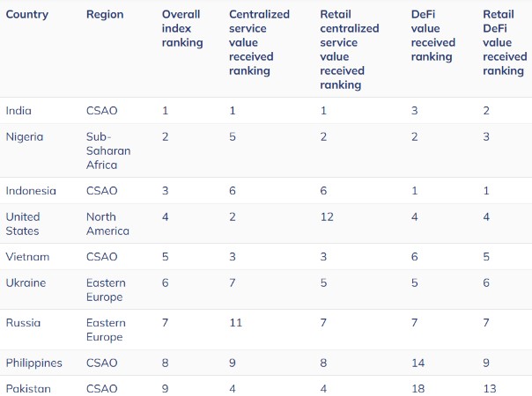
Task: Click the Nigeria row country name
Action: click(25, 136)
